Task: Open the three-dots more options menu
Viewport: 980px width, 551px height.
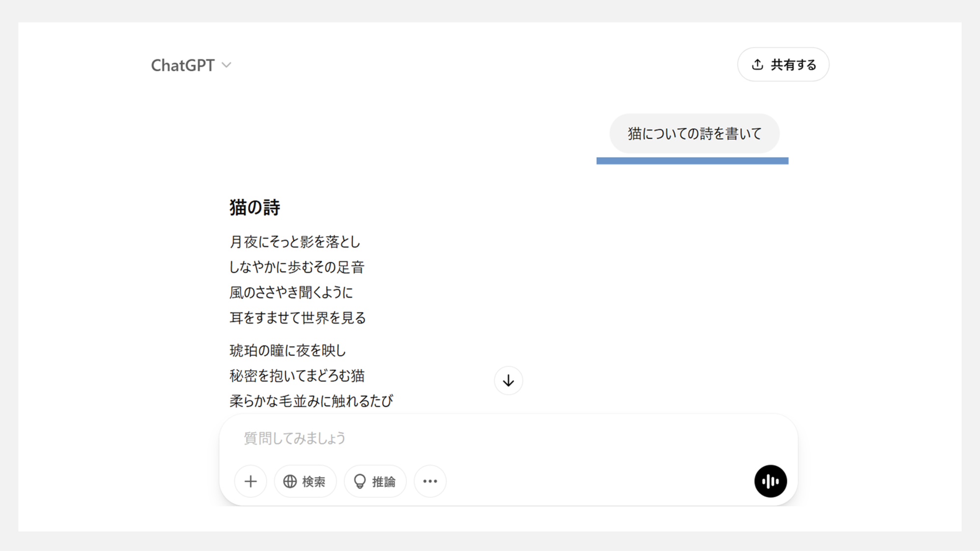Action: click(430, 481)
